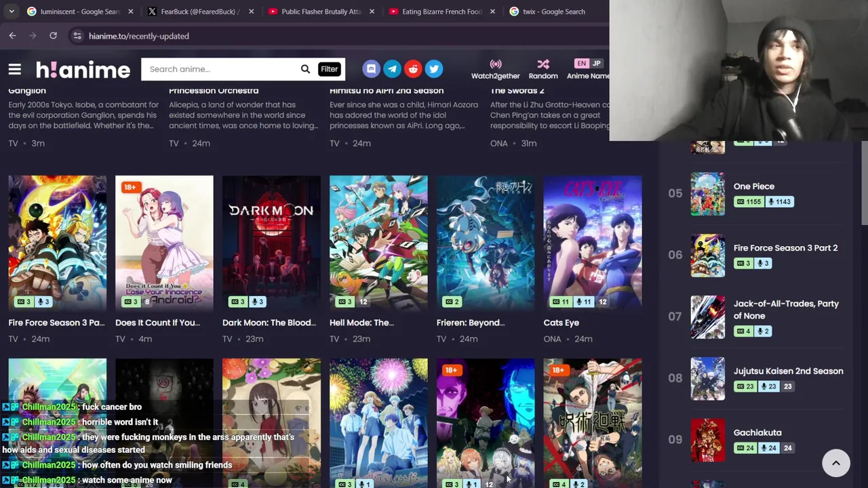Switch to FearBuck X tab

coord(201,12)
